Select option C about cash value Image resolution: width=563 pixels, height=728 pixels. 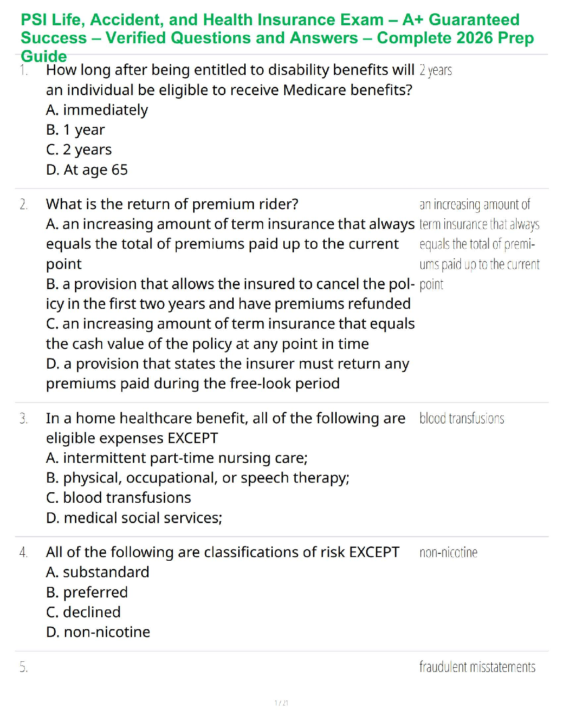(230, 334)
